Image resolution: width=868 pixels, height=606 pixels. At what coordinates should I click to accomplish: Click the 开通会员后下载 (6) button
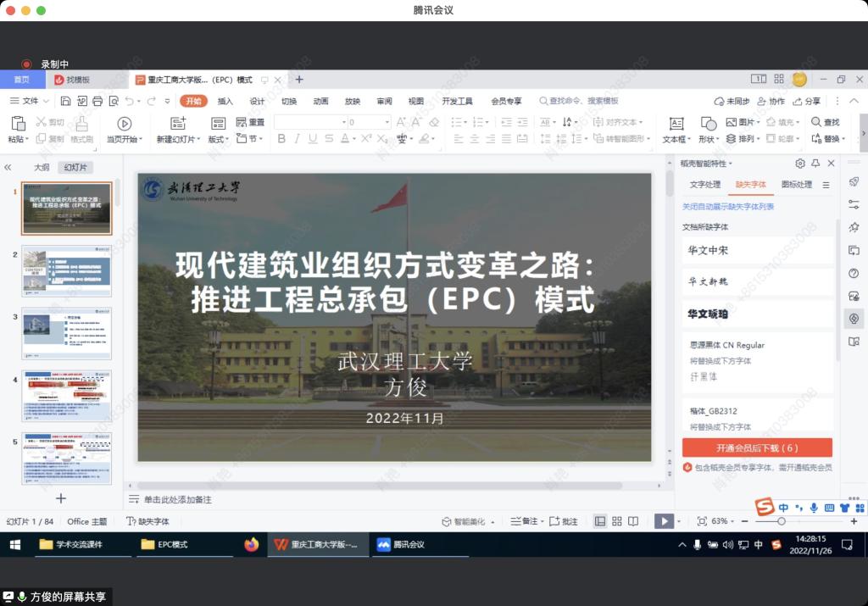pyautogui.click(x=757, y=448)
